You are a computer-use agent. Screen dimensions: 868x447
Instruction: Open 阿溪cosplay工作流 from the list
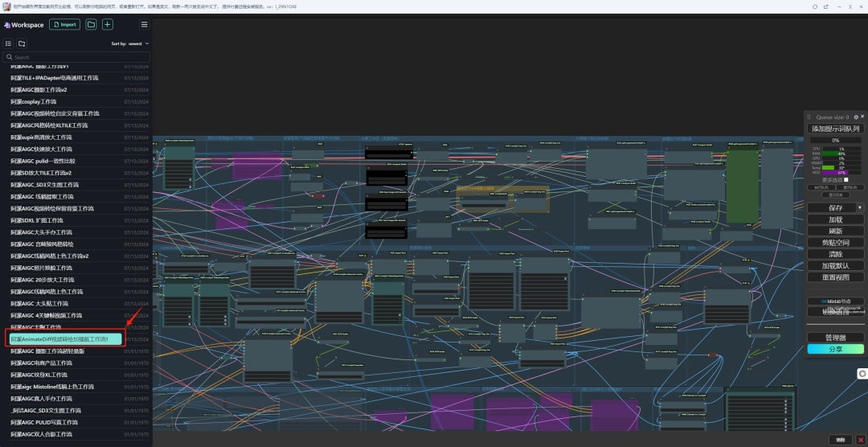34,102
